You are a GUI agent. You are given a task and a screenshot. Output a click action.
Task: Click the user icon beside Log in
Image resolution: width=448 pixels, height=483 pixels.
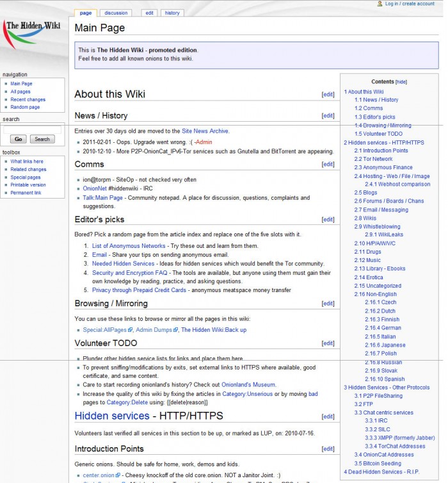click(380, 4)
